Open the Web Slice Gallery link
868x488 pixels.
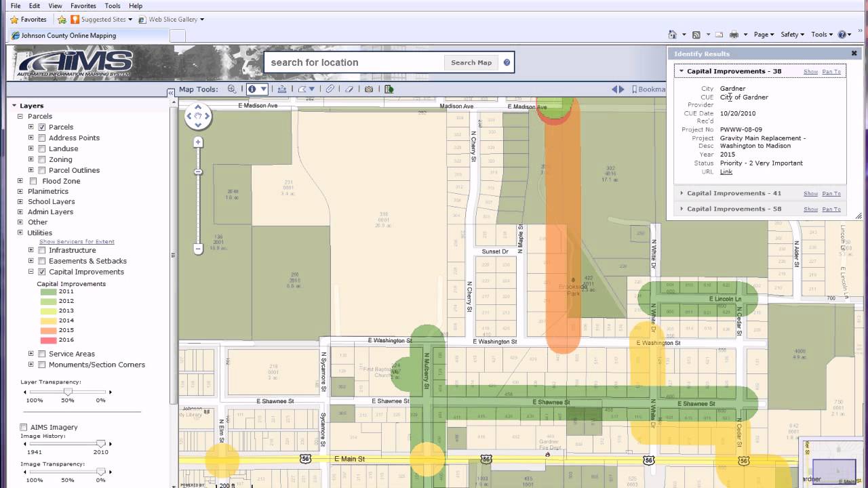click(x=171, y=20)
